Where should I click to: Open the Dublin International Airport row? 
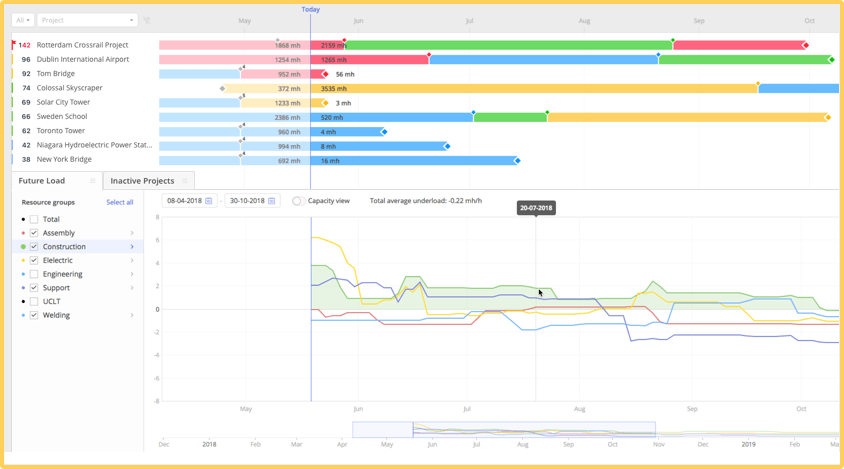83,60
